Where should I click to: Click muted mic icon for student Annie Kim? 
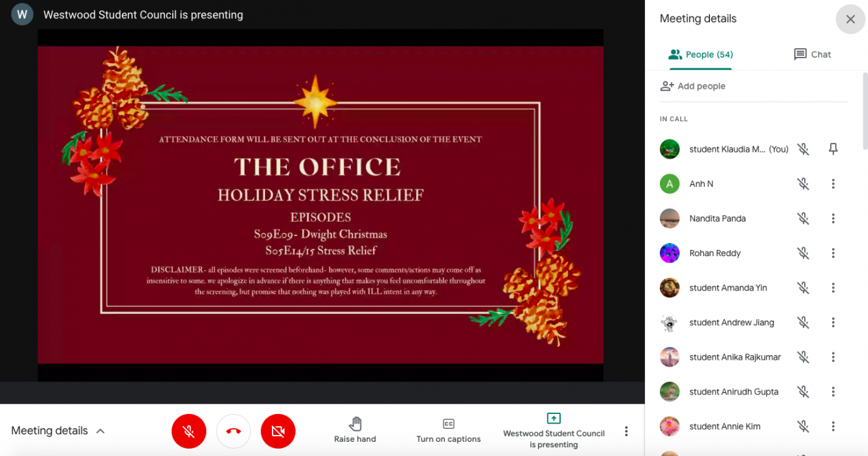tap(804, 426)
